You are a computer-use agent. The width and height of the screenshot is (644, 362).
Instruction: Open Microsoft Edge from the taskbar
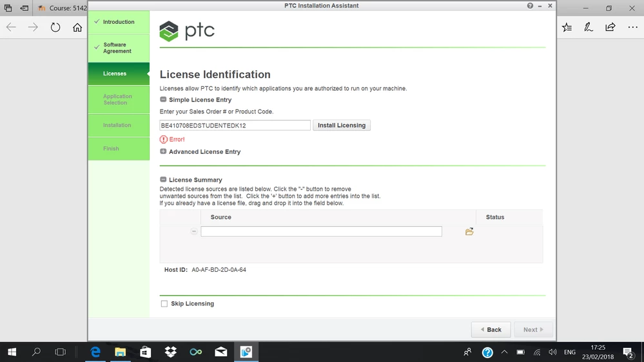(x=95, y=352)
